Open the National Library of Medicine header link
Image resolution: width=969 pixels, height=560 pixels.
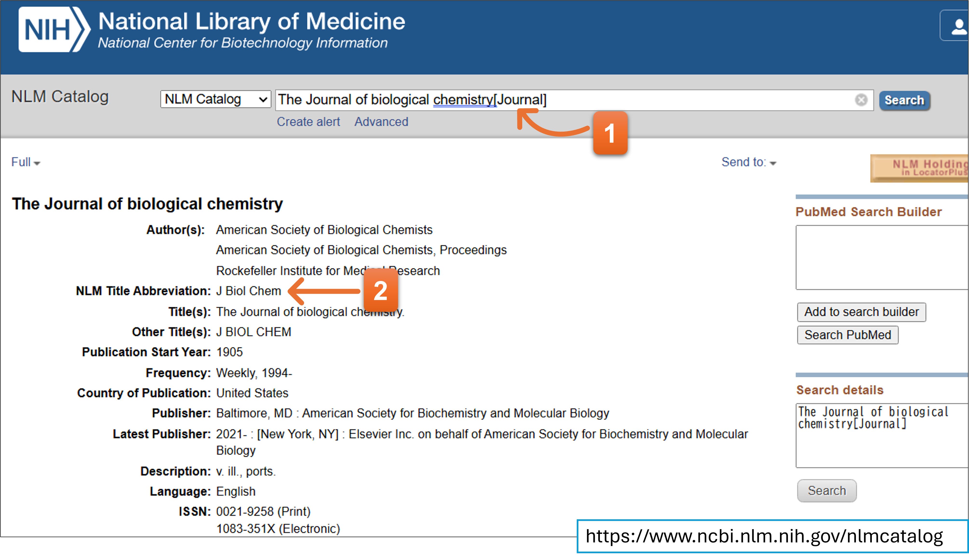(251, 21)
